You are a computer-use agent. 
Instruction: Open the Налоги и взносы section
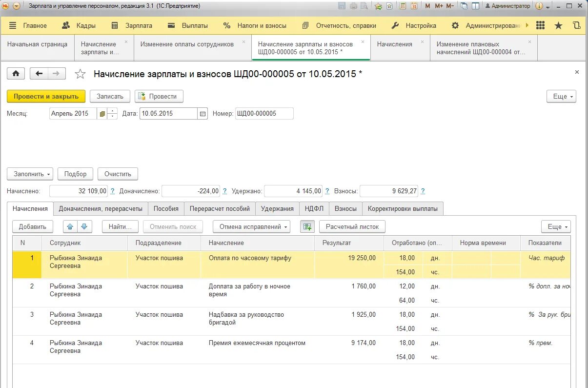[x=256, y=25]
